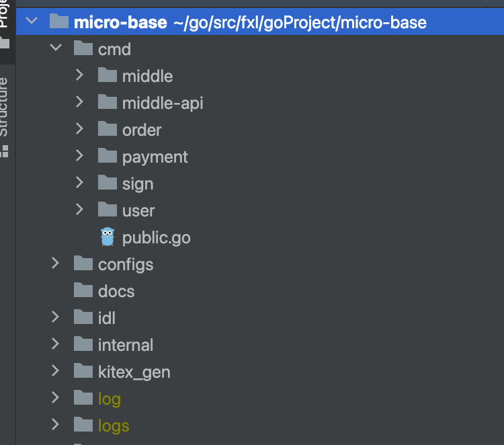Select the user folder label
This screenshot has width=504, height=445.
(138, 210)
